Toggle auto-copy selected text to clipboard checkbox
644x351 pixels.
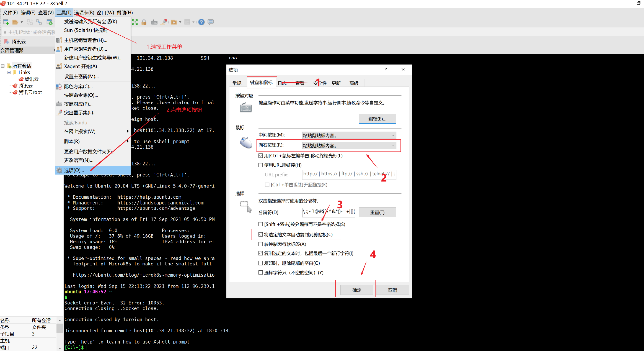coord(261,234)
